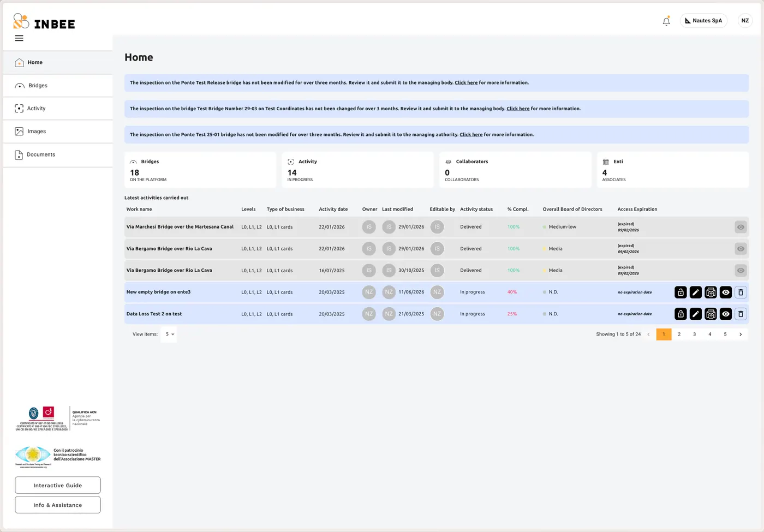This screenshot has width=764, height=532.
Task: Click the IS owner avatar in Via Marchesi row
Action: click(369, 227)
